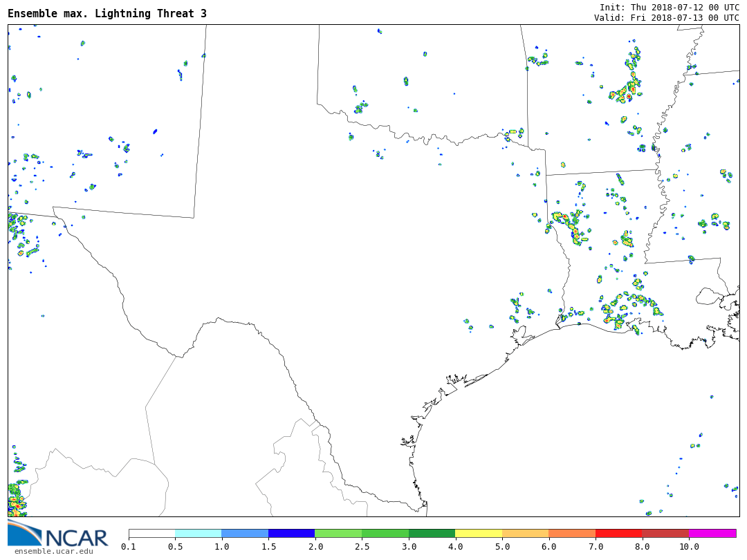Pick the magenta swatch on the color bar

point(712,534)
